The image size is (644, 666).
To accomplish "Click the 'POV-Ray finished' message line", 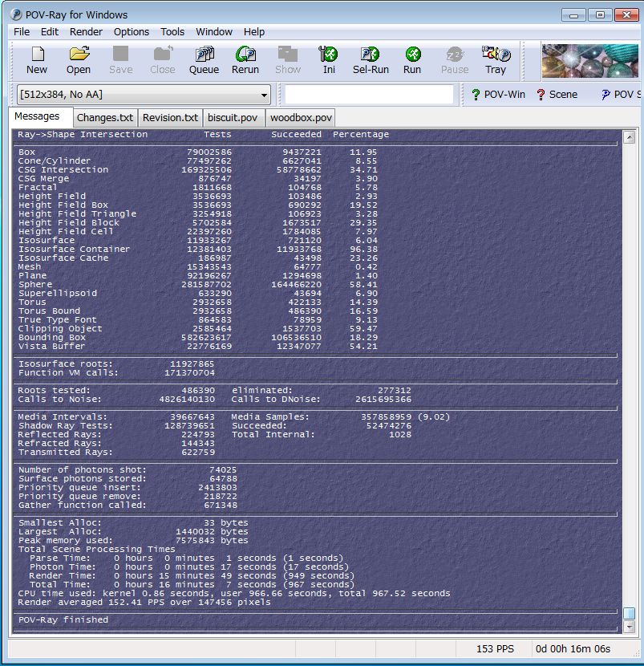I will [63, 619].
